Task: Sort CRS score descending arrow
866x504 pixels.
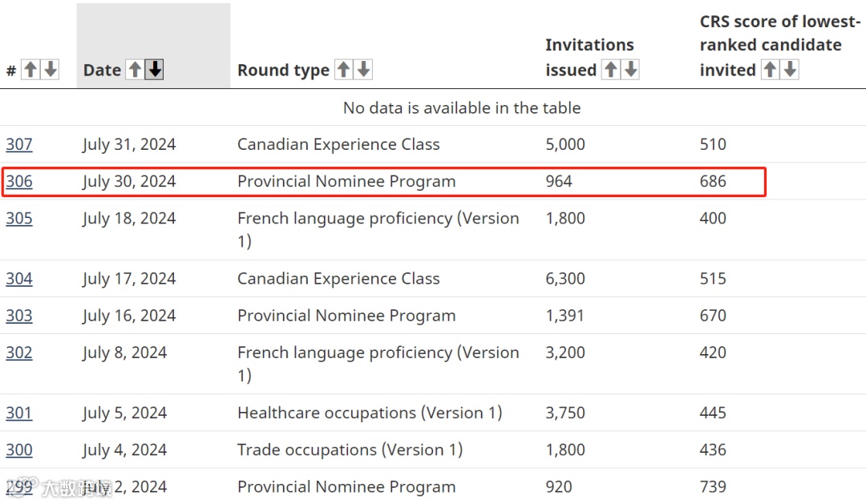Action: 790,70
